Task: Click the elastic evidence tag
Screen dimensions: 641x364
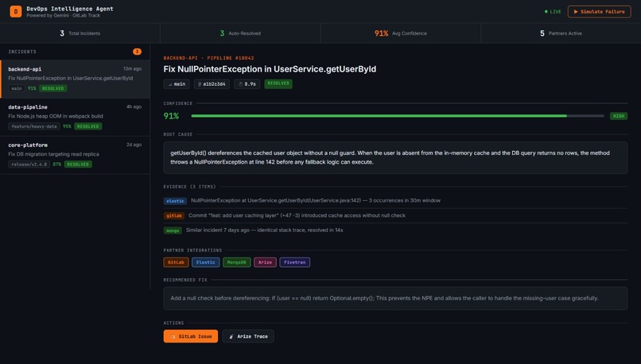Action: pyautogui.click(x=175, y=201)
